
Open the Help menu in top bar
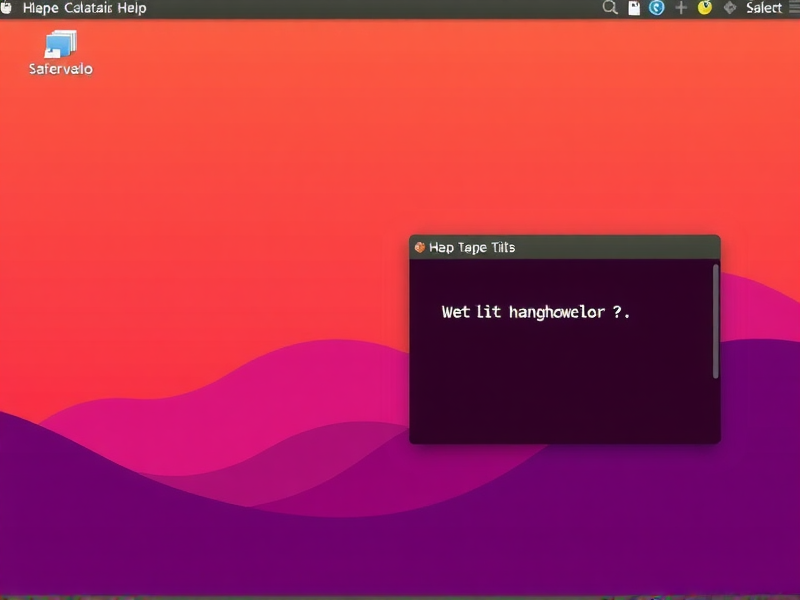click(x=131, y=8)
